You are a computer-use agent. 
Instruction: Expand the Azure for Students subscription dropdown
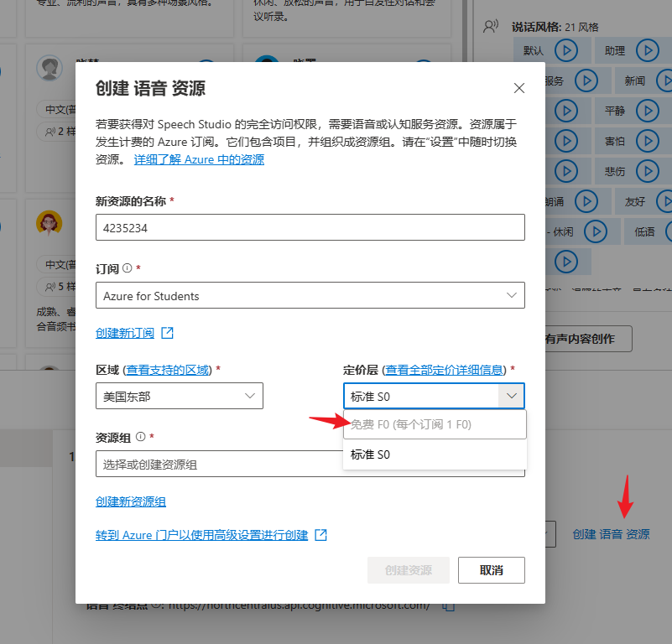coord(512,295)
